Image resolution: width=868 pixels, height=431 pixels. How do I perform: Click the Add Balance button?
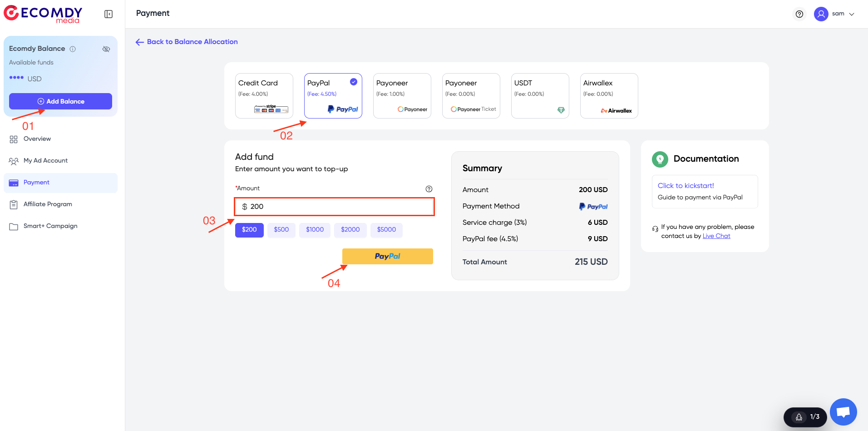click(x=60, y=101)
